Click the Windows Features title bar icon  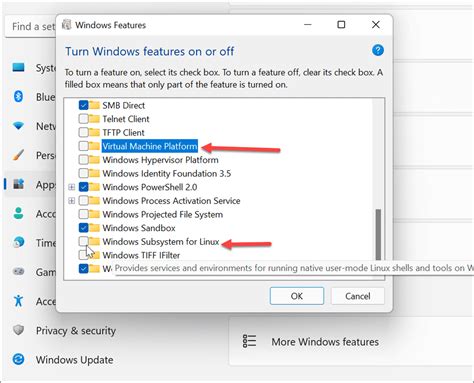[x=67, y=25]
